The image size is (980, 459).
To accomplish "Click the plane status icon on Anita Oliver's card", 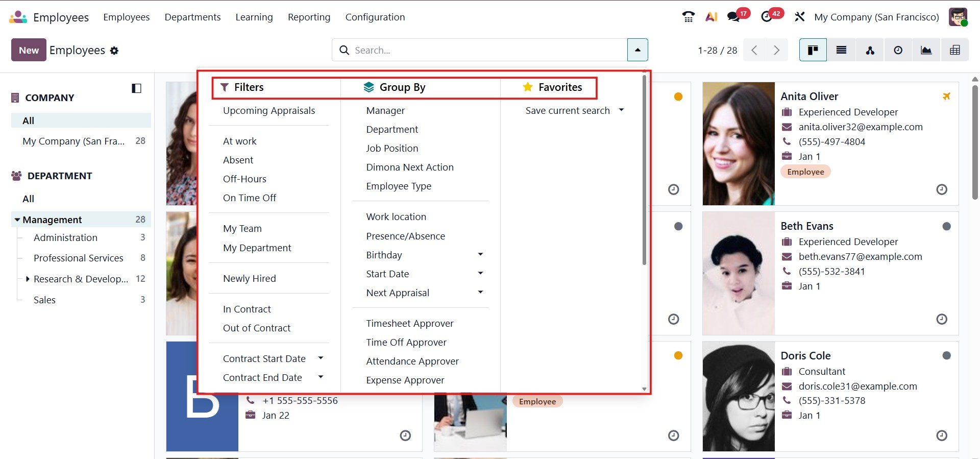I will [946, 96].
